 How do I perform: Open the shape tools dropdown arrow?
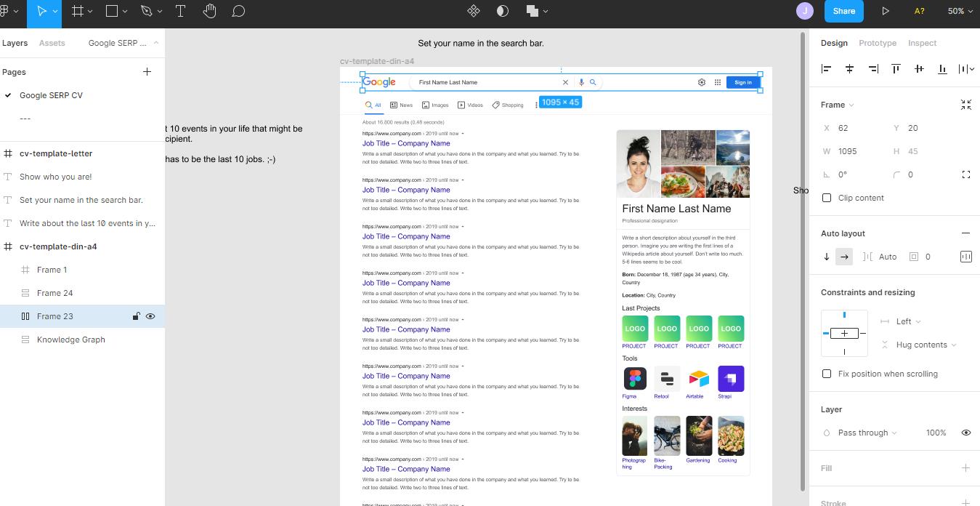pyautogui.click(x=125, y=11)
